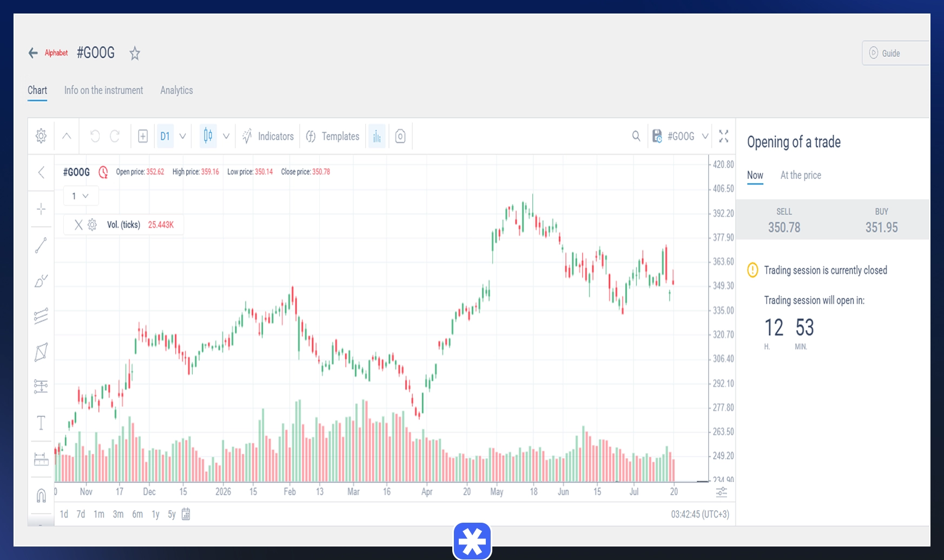Image resolution: width=944 pixels, height=560 pixels.
Task: Select the geometric shapes tool
Action: click(41, 352)
